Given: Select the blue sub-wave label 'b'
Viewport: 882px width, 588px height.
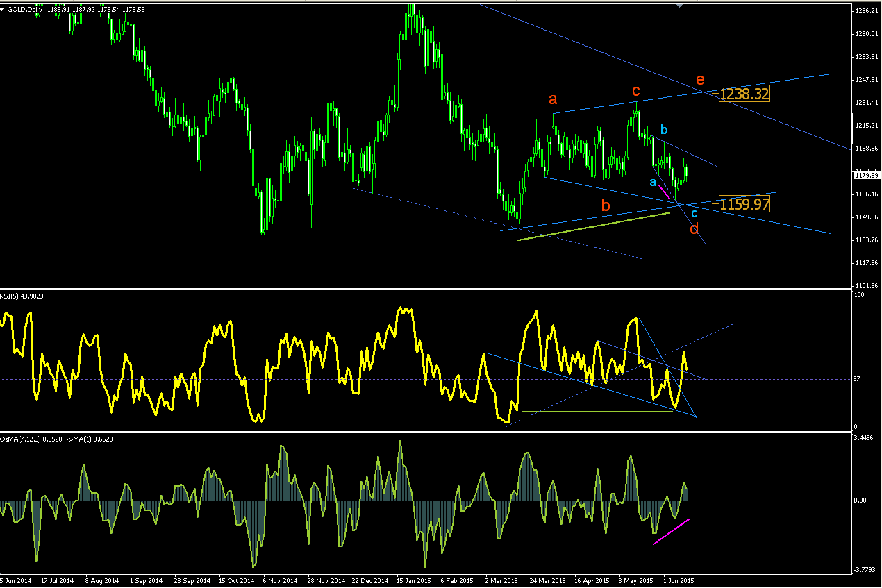Looking at the screenshot, I should [x=664, y=130].
